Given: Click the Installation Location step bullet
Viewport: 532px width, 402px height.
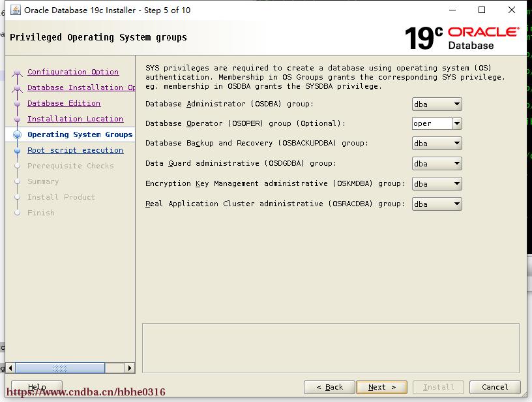Looking at the screenshot, I should coord(18,119).
